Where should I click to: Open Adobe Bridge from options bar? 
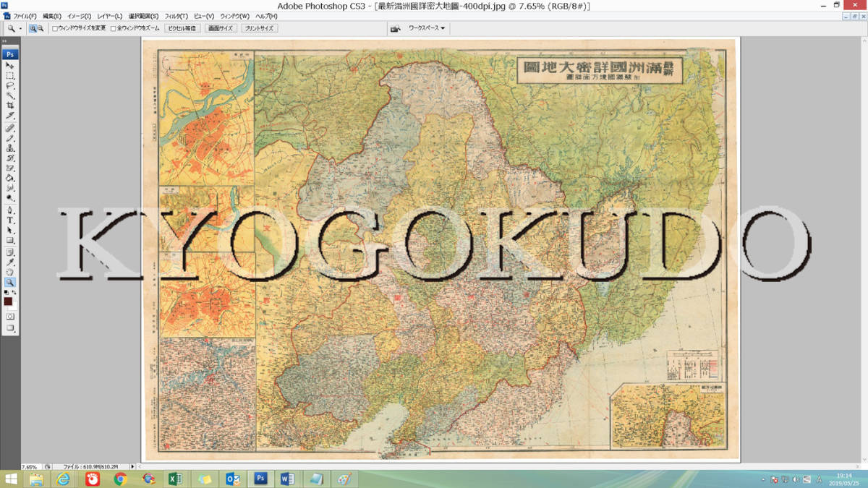(x=396, y=29)
